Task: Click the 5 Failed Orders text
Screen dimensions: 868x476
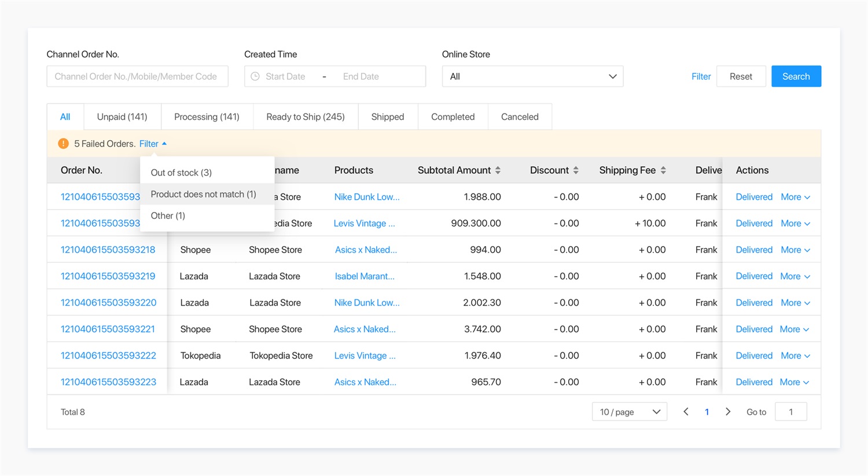Action: click(x=104, y=144)
